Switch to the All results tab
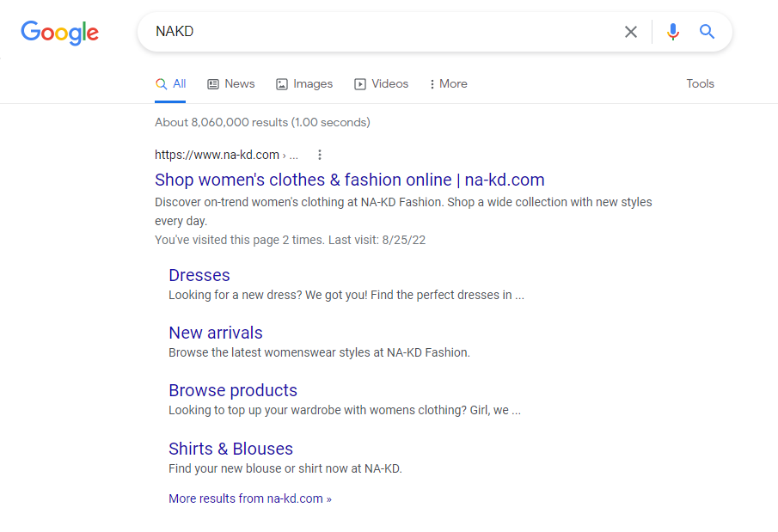Screen dimensions: 778x532 point(170,84)
